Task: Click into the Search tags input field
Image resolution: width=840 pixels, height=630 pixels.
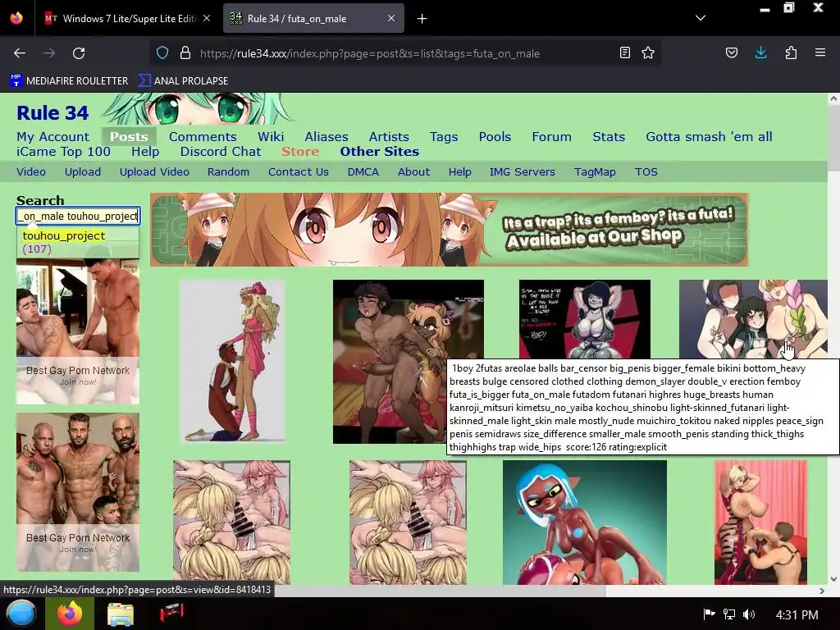Action: pyautogui.click(x=78, y=216)
